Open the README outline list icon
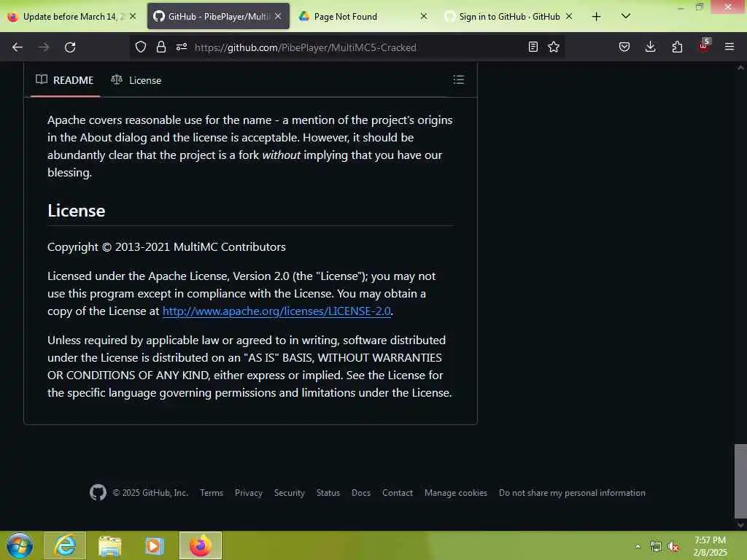 pos(459,79)
